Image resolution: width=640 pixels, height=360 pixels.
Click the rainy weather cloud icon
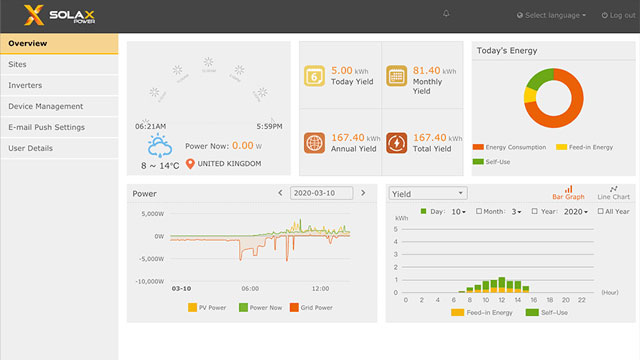[x=160, y=146]
